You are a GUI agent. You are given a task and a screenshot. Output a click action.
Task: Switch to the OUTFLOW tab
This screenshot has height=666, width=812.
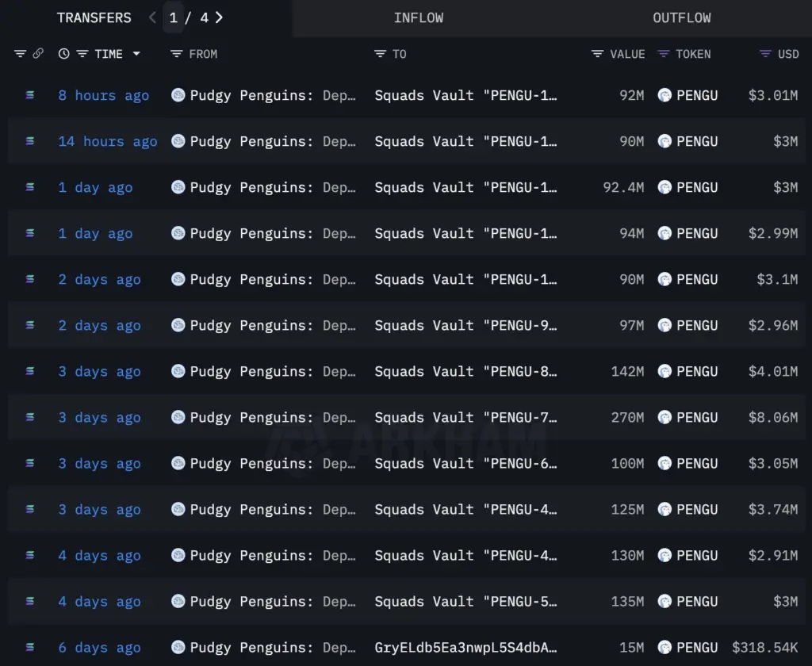pos(682,17)
